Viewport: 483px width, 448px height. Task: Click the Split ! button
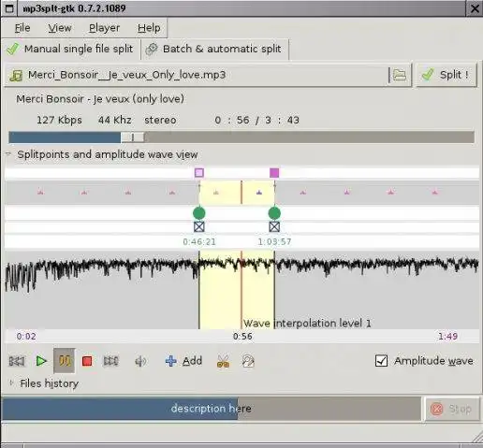(446, 75)
